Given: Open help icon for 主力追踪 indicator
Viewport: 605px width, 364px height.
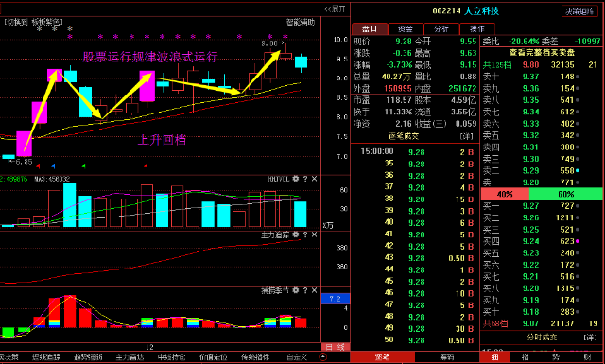Looking at the screenshot, I should [305, 234].
